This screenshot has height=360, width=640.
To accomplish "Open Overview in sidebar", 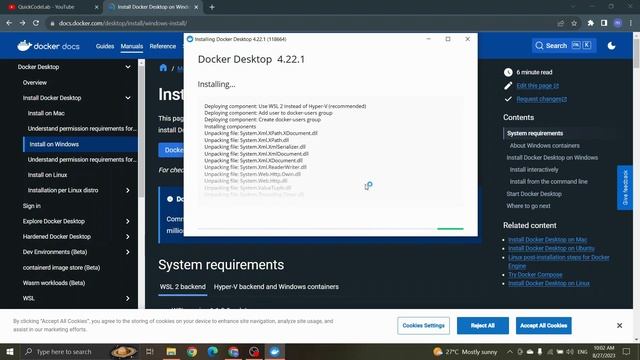I will [35, 82].
